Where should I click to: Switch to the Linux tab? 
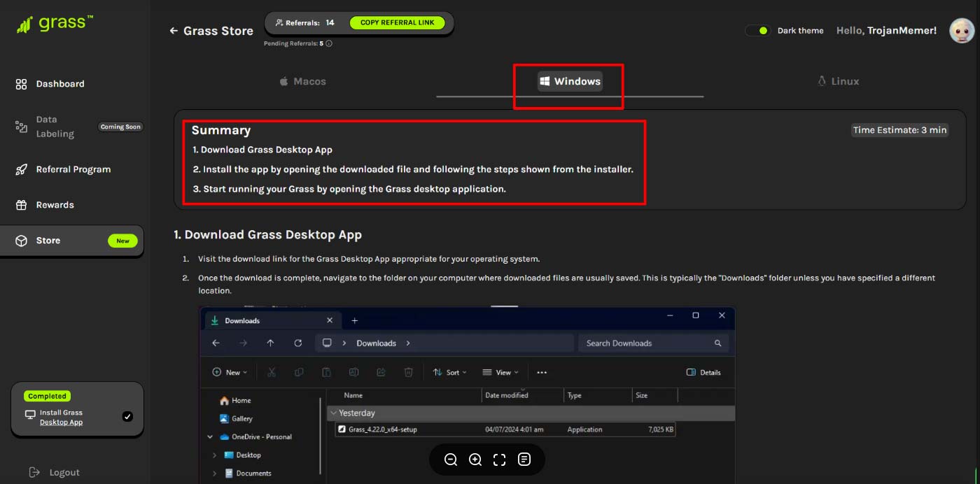pos(838,81)
